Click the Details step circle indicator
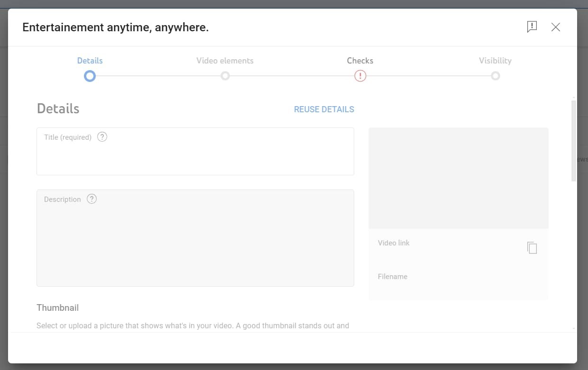 90,76
